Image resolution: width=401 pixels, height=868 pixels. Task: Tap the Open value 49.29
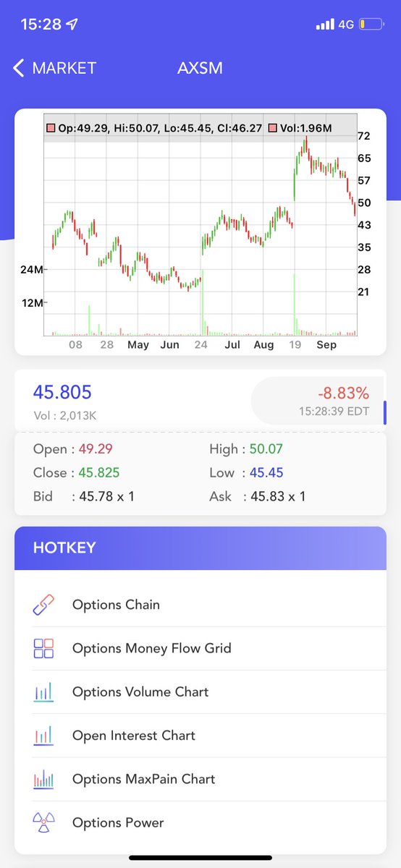94,449
